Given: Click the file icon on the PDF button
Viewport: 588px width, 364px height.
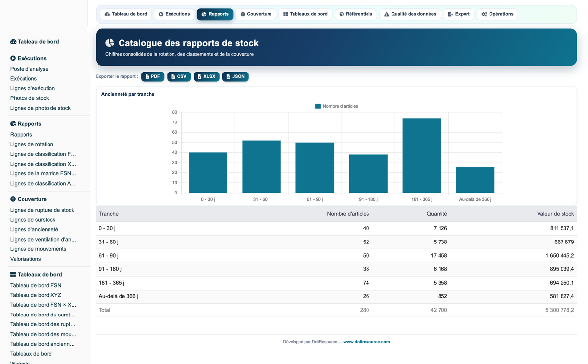Looking at the screenshot, I should (147, 77).
